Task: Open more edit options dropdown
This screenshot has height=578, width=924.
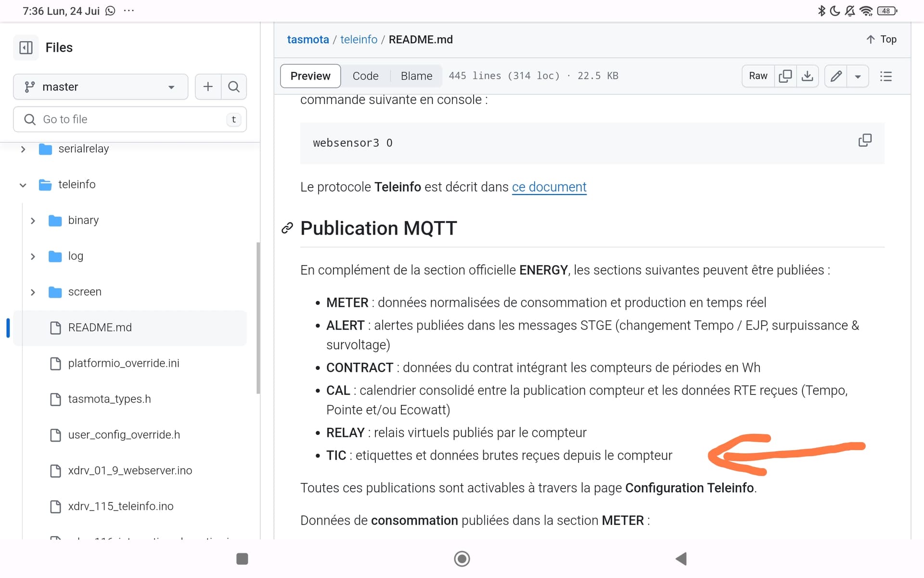Action: (x=858, y=76)
